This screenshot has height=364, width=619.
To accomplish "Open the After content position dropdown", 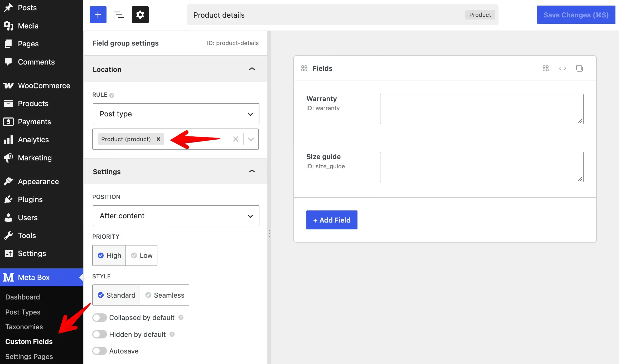I will tap(176, 216).
